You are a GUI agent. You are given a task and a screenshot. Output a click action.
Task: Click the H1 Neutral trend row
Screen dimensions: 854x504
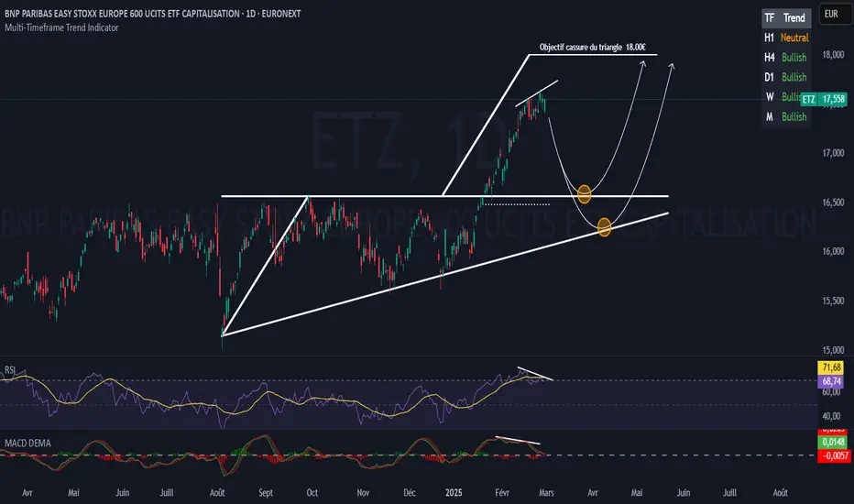point(786,38)
